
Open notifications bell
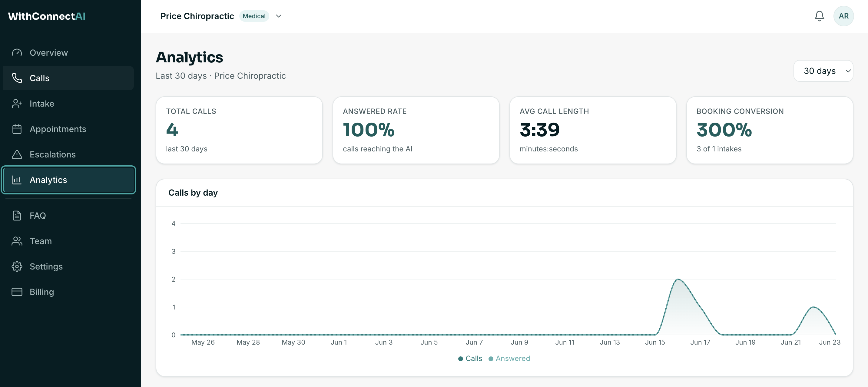click(x=819, y=16)
